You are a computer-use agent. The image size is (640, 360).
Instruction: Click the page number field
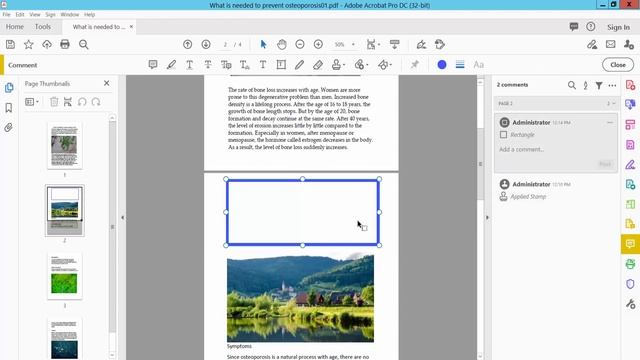click(x=225, y=44)
